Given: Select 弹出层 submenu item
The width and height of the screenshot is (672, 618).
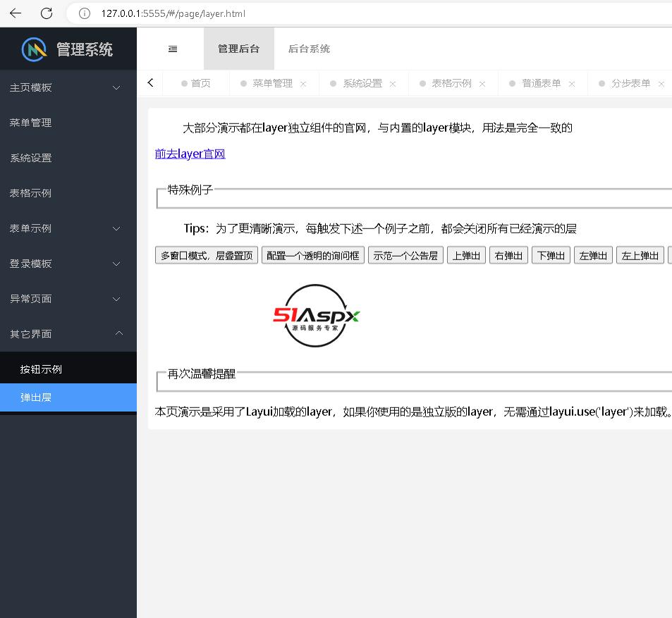Looking at the screenshot, I should (x=68, y=397).
